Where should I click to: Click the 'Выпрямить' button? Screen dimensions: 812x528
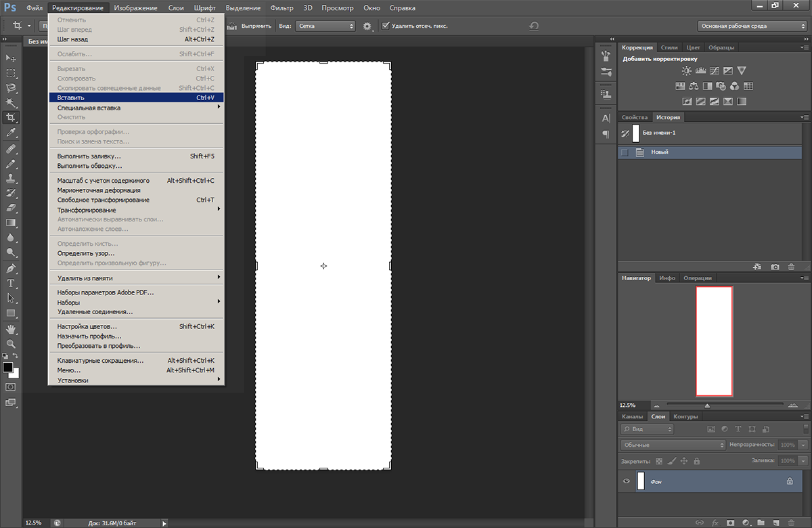tap(250, 26)
